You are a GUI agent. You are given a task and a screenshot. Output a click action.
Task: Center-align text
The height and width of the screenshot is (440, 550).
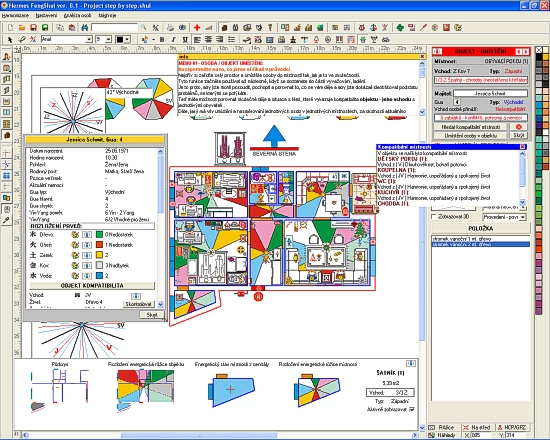[x=208, y=39]
